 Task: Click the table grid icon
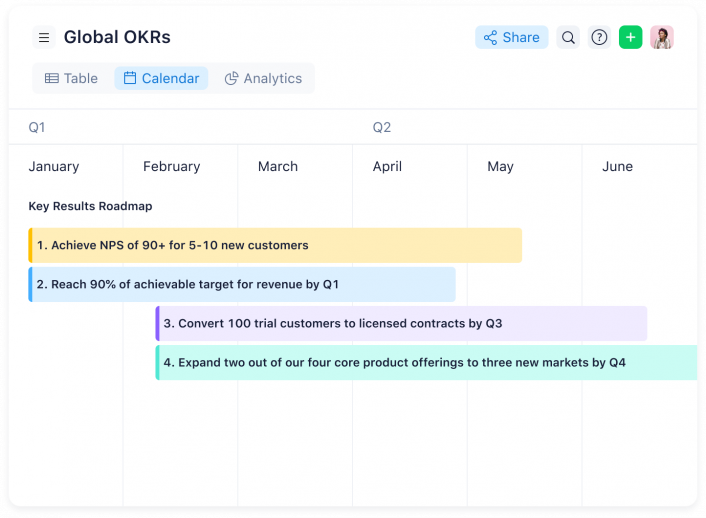52,78
